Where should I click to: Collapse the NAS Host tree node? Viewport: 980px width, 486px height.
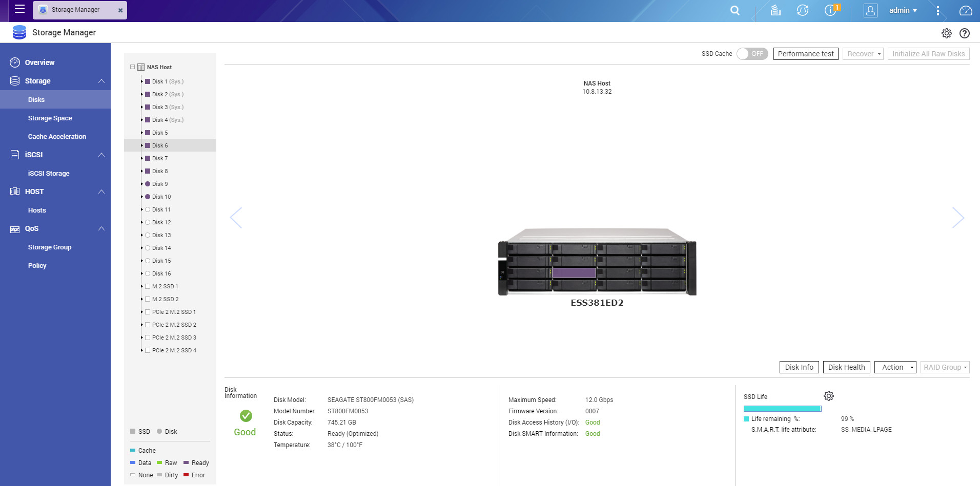pyautogui.click(x=132, y=67)
